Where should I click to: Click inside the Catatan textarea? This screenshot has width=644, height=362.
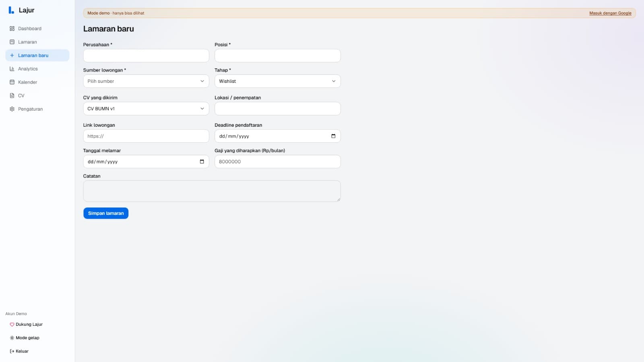[x=212, y=191]
